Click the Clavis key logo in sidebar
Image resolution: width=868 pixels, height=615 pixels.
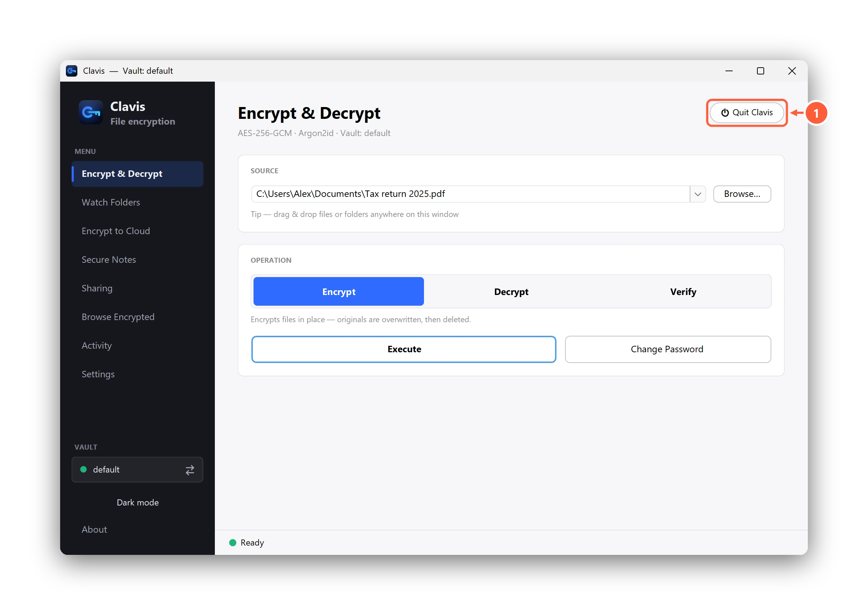[91, 112]
